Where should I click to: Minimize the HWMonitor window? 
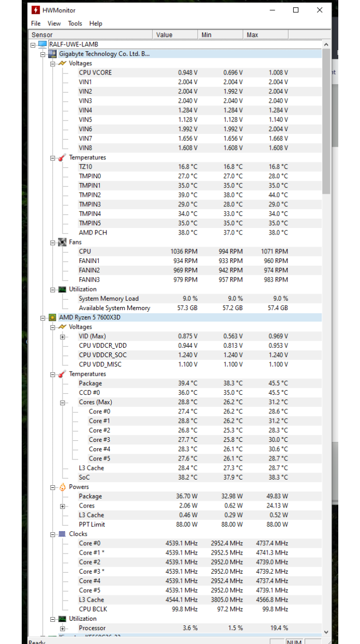(x=273, y=10)
